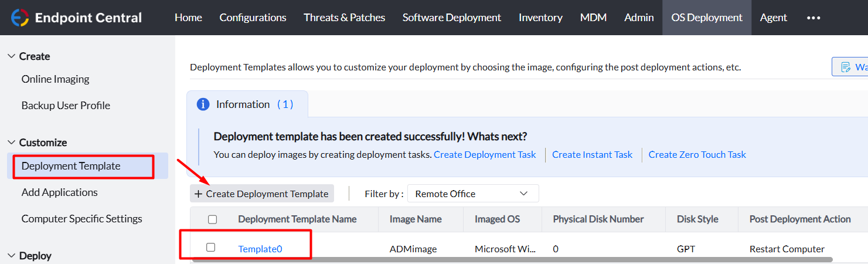Click the Create Zero Touch Task link
The width and height of the screenshot is (868, 264).
coord(697,155)
